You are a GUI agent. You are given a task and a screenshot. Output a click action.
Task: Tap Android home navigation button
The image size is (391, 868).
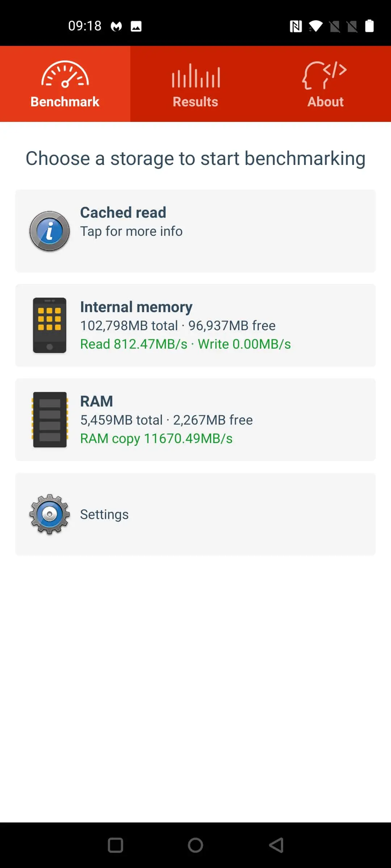coord(195,845)
